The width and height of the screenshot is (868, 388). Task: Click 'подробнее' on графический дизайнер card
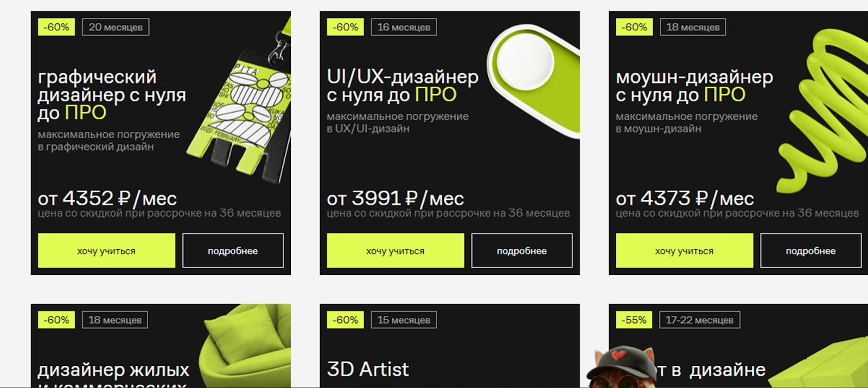(x=233, y=250)
